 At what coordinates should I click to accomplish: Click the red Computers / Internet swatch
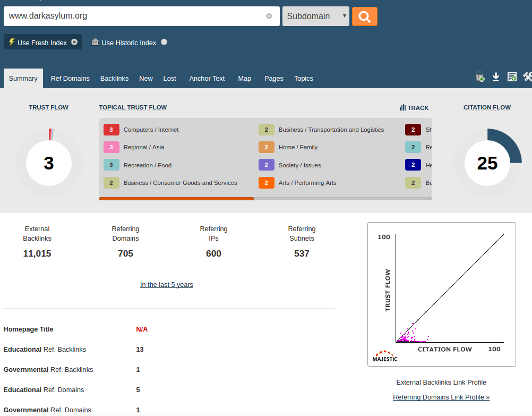click(x=111, y=130)
